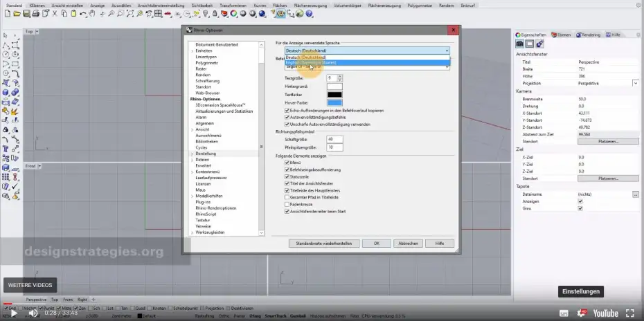Uncheck the Menü checkbox

click(x=287, y=163)
